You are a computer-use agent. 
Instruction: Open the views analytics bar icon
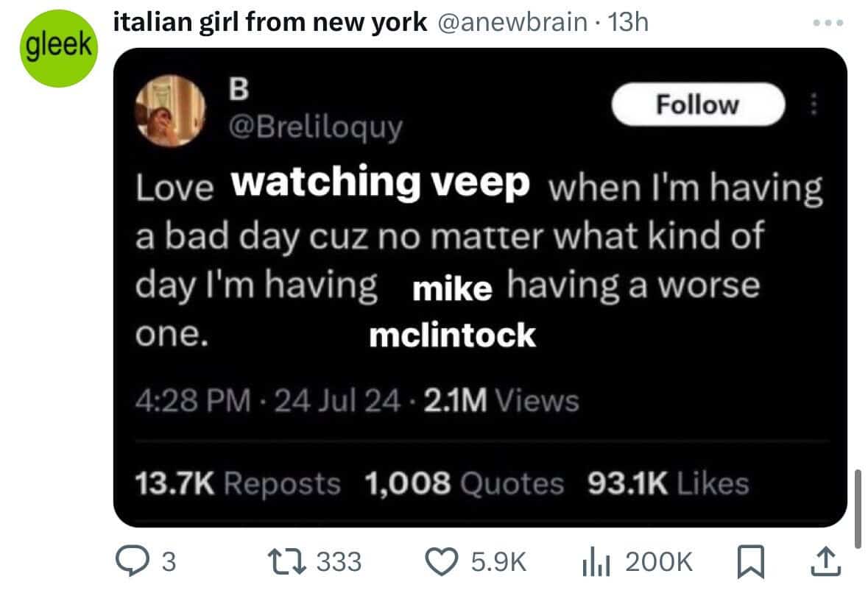click(x=596, y=562)
